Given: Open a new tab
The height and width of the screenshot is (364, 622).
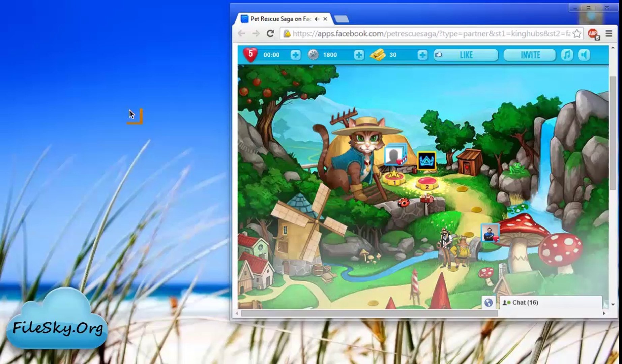Looking at the screenshot, I should 342,19.
